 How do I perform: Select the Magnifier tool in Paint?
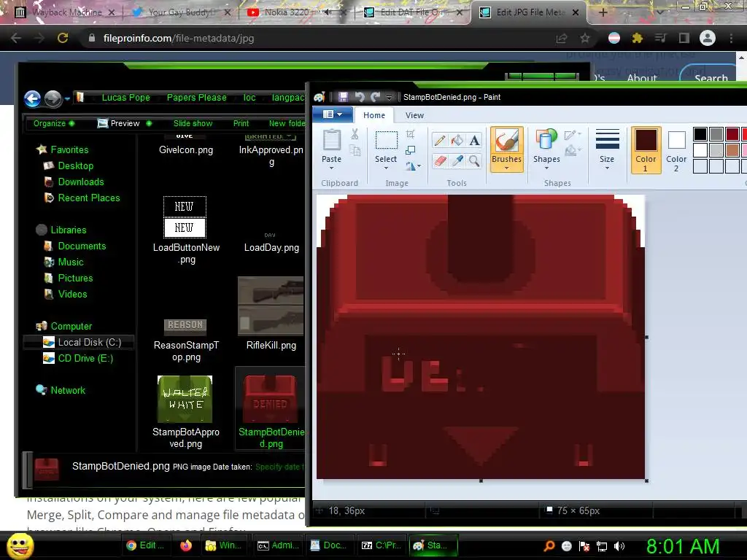tap(474, 161)
